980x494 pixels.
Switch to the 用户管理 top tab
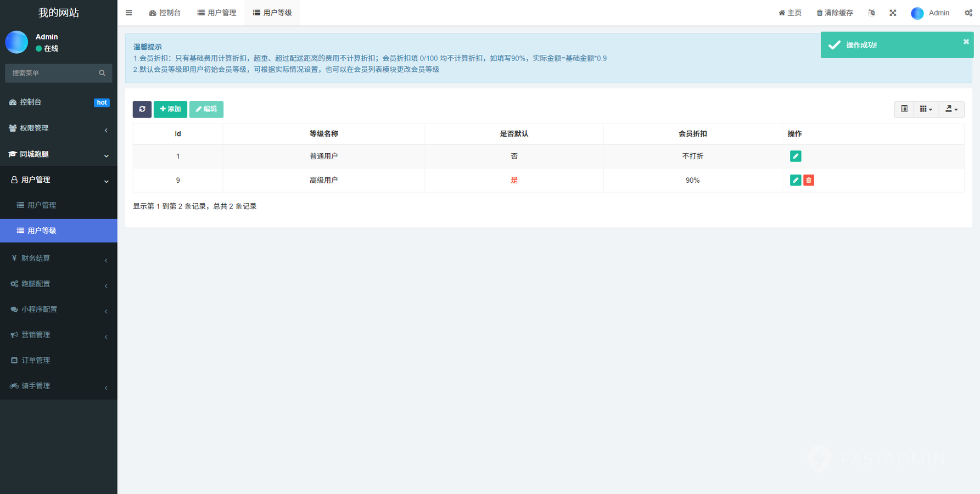coord(217,13)
